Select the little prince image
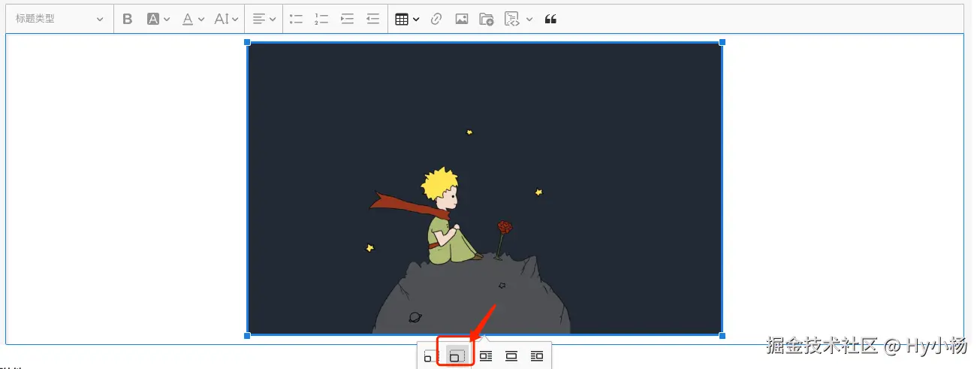The width and height of the screenshot is (980, 369). point(484,188)
